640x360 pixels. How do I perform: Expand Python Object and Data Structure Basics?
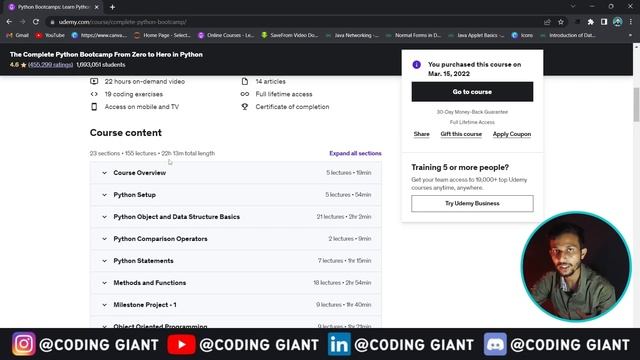click(x=236, y=217)
